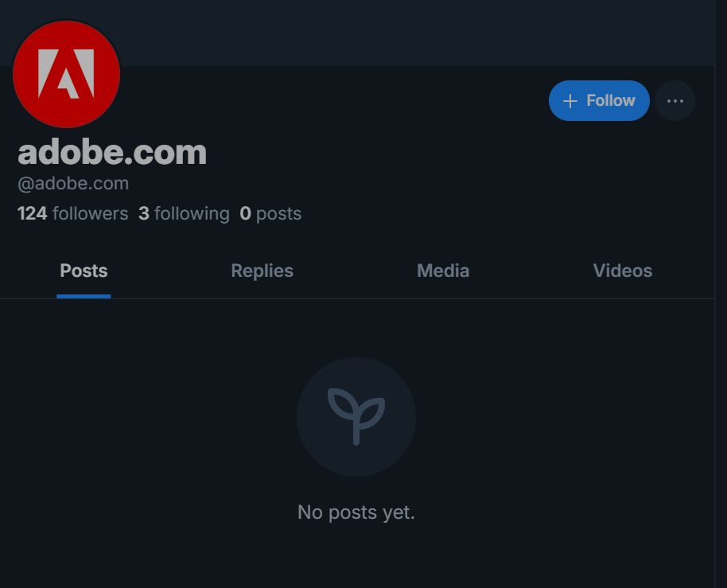This screenshot has height=588, width=727.
Task: Switch to the Replies tab
Action: 262,271
